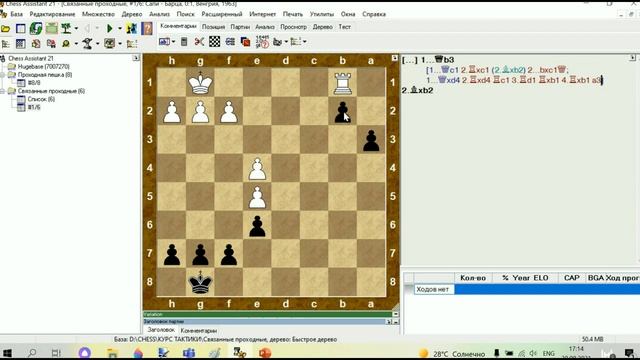Click the green circular arrows icon
Viewport: 640px width, 360px height.
coord(36,28)
